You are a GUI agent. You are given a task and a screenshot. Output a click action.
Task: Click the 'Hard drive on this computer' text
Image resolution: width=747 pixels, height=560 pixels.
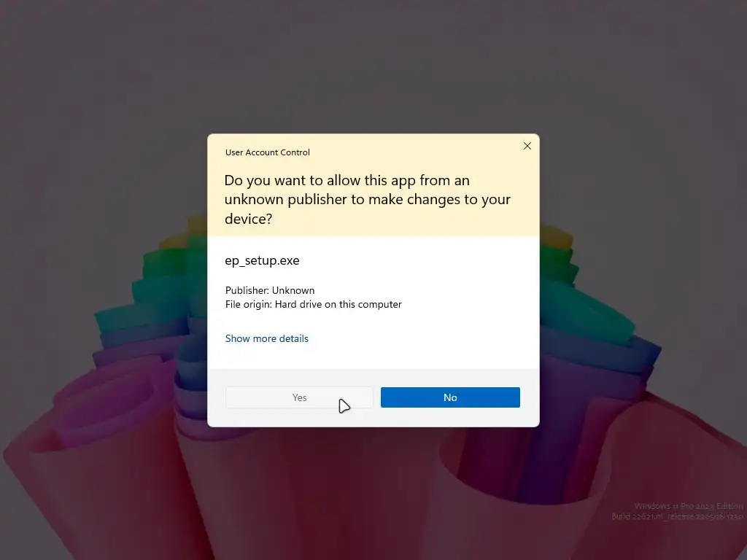coord(338,304)
